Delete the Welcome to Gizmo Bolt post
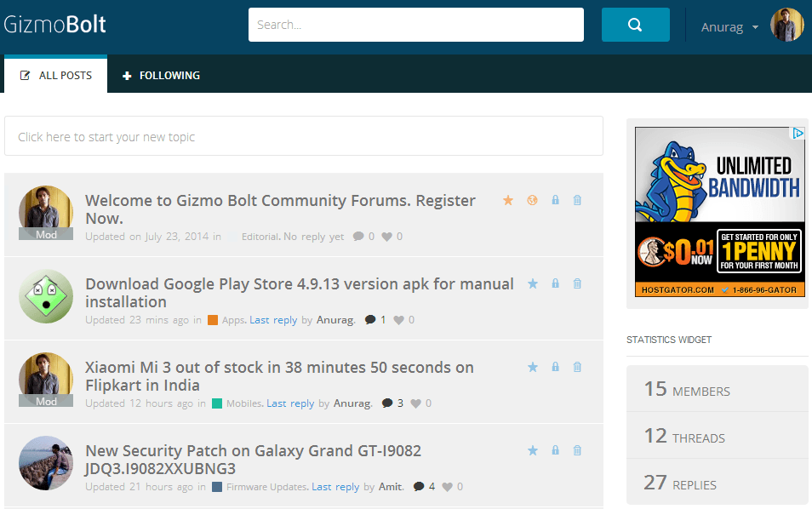Image resolution: width=812 pixels, height=509 pixels. pos(577,200)
